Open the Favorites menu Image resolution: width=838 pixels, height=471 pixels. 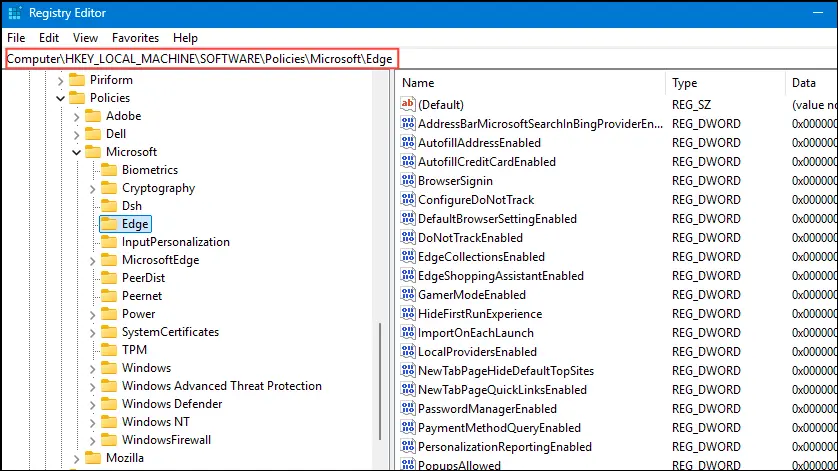tap(135, 37)
